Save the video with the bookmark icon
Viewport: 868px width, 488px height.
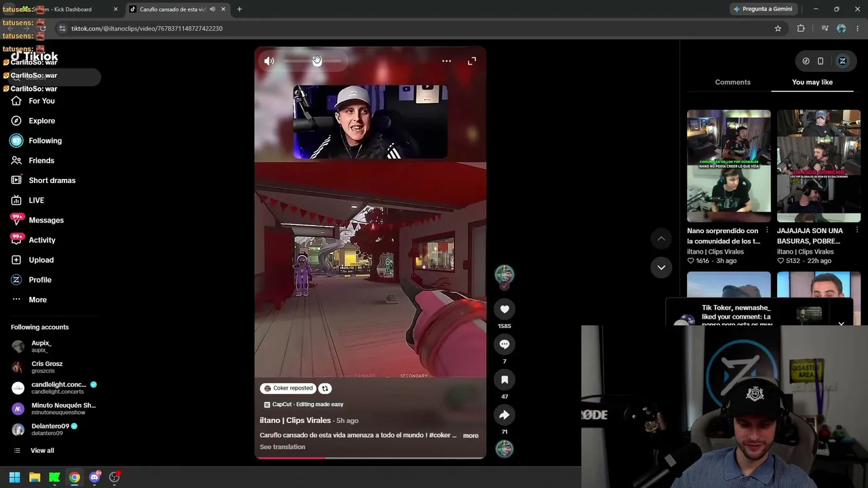(x=505, y=380)
